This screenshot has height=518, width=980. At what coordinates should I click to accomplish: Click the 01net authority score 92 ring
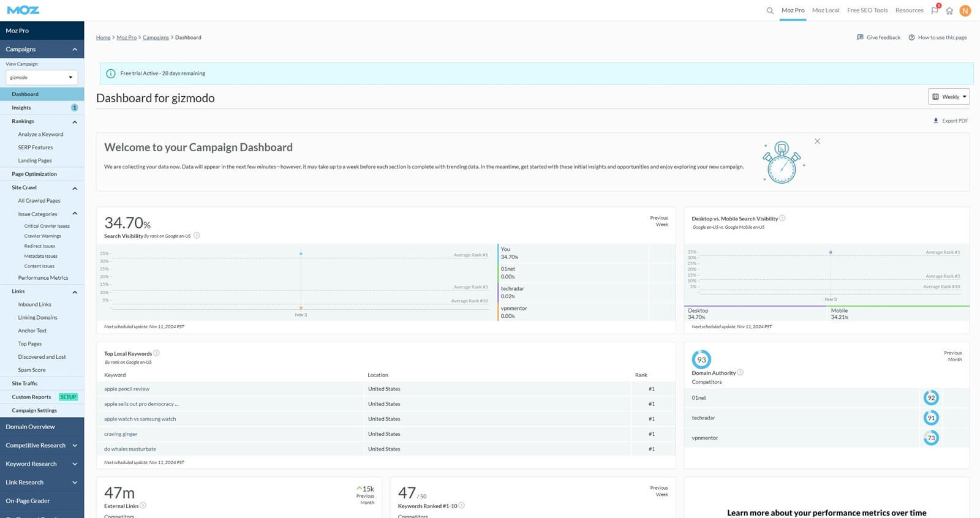[x=931, y=398]
